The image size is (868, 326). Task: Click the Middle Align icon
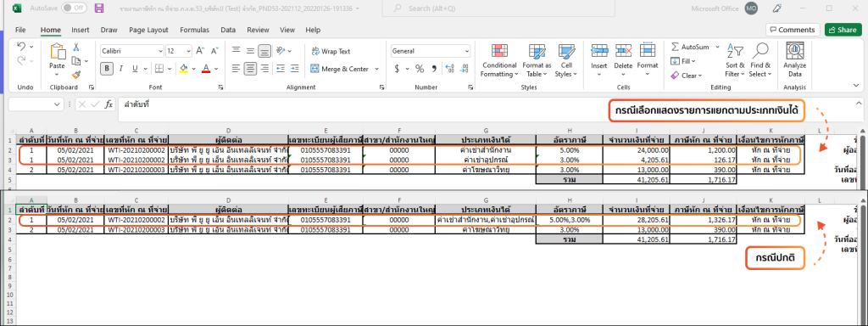tap(250, 50)
